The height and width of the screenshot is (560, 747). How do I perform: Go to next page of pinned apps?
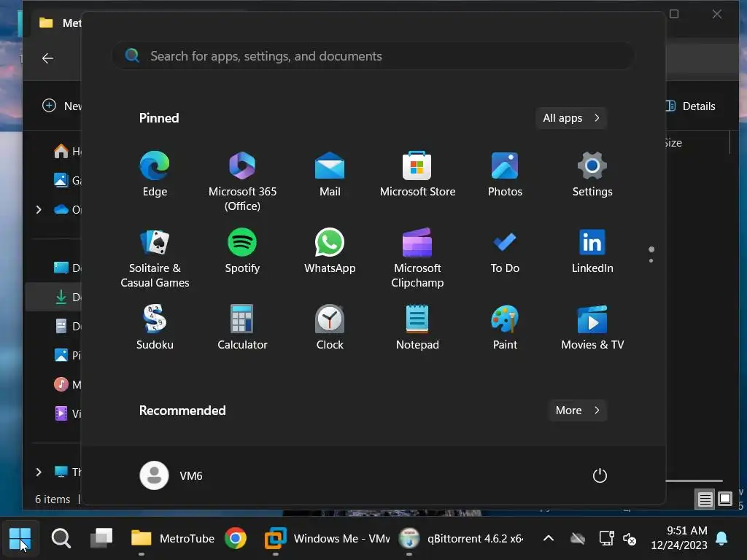(651, 260)
